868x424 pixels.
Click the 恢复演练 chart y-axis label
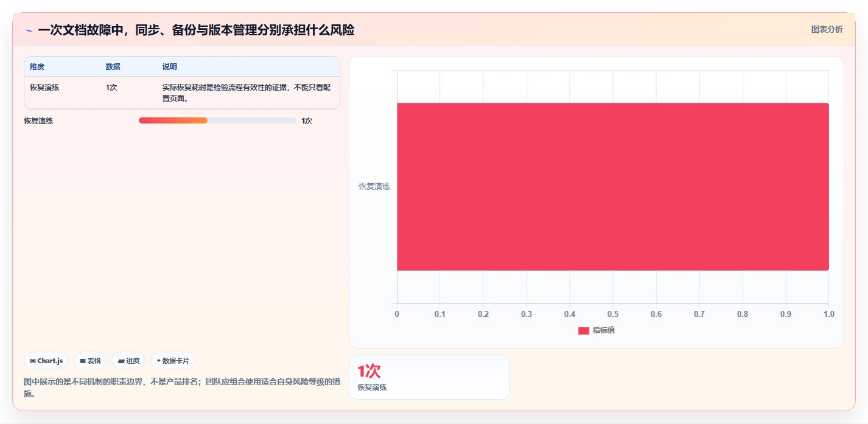pos(374,186)
